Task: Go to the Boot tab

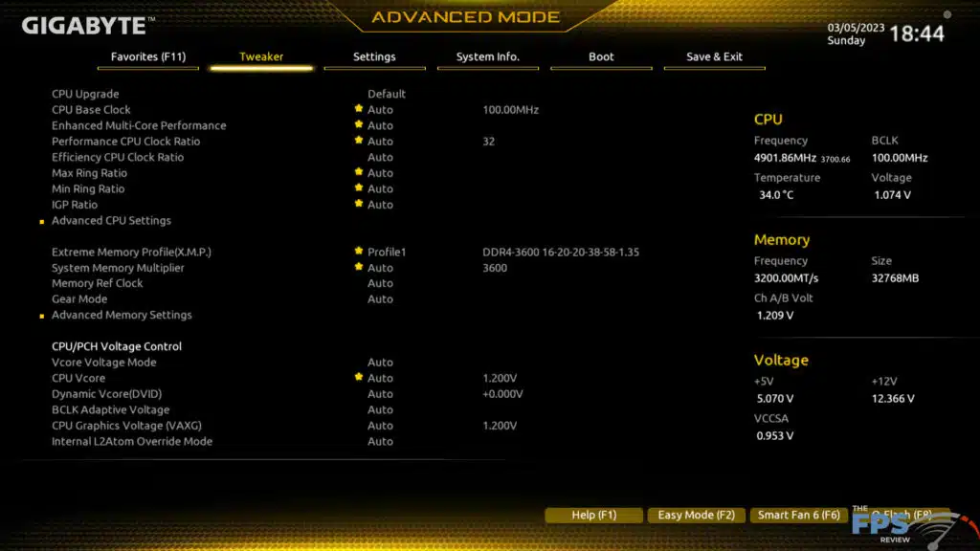Action: point(601,56)
